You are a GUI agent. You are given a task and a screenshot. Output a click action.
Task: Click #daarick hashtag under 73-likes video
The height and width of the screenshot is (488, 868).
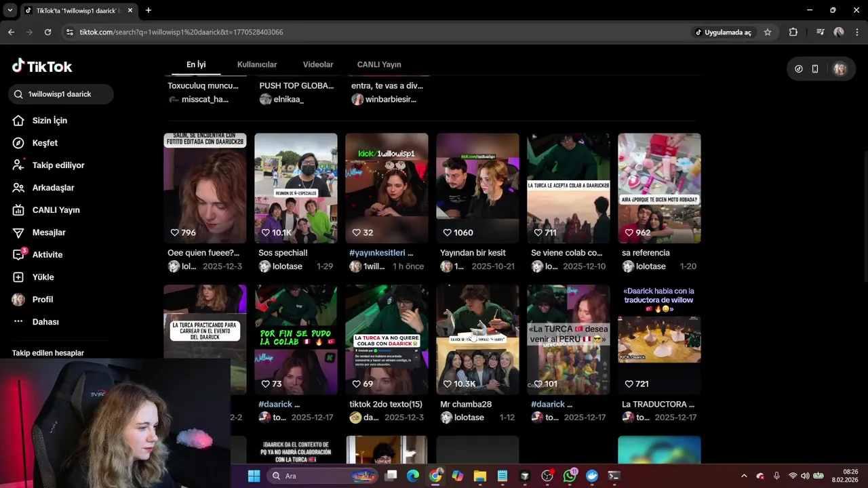pos(275,405)
